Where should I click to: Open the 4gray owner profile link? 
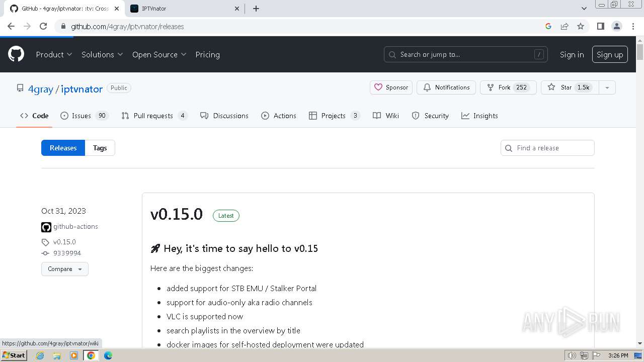click(40, 89)
